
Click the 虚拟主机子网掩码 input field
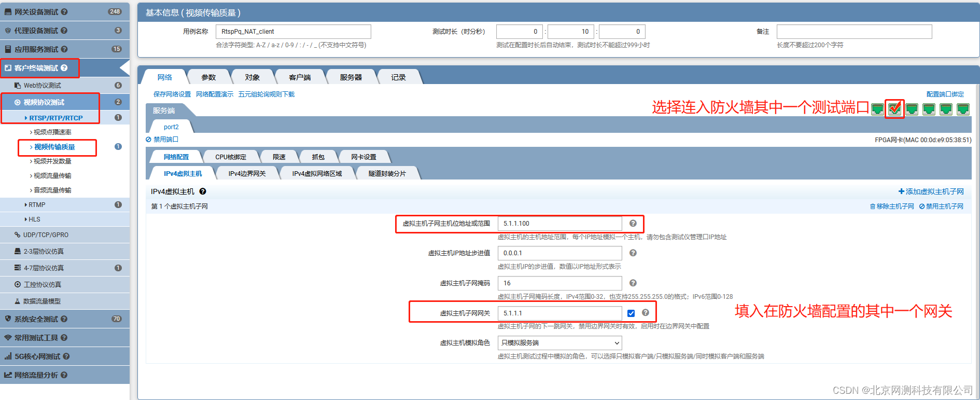(560, 283)
